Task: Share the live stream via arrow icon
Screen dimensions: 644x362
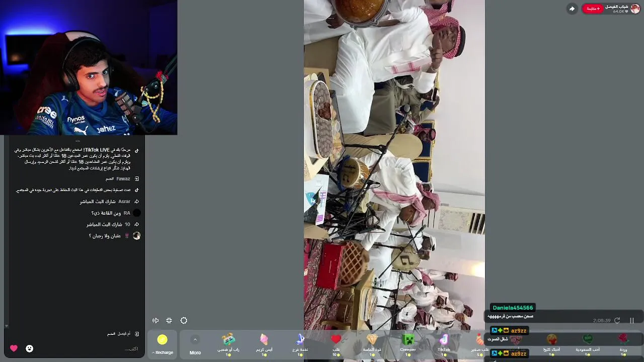Action: 572,9
